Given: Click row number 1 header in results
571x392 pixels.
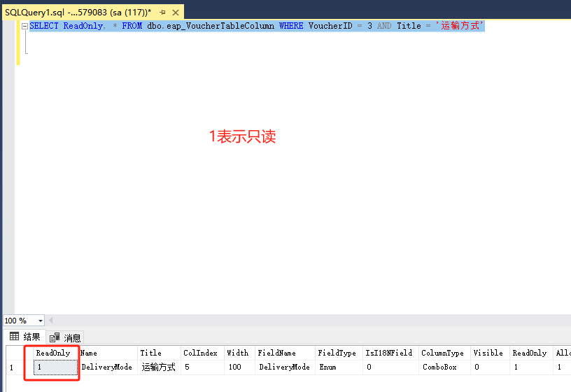Looking at the screenshot, I should 20,367.
